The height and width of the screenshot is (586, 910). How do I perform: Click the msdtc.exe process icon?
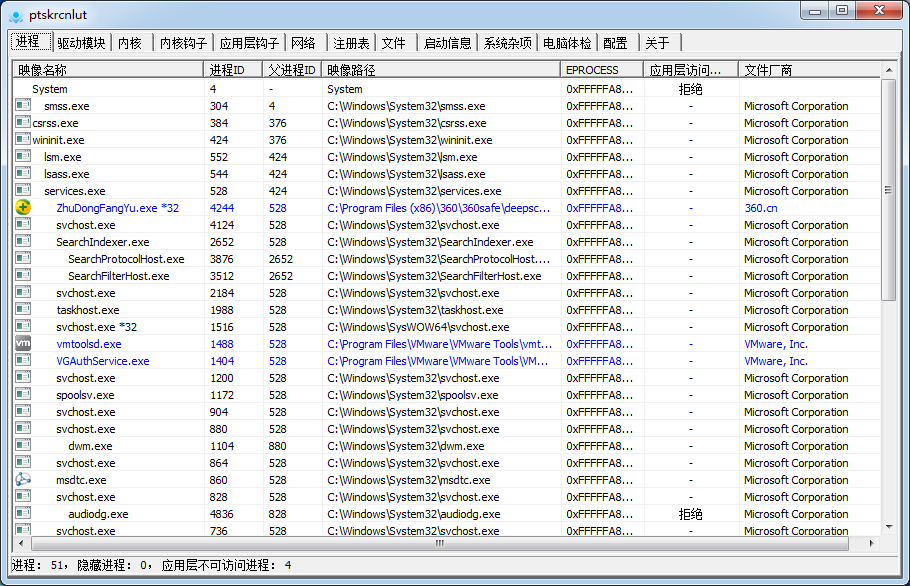pyautogui.click(x=23, y=480)
